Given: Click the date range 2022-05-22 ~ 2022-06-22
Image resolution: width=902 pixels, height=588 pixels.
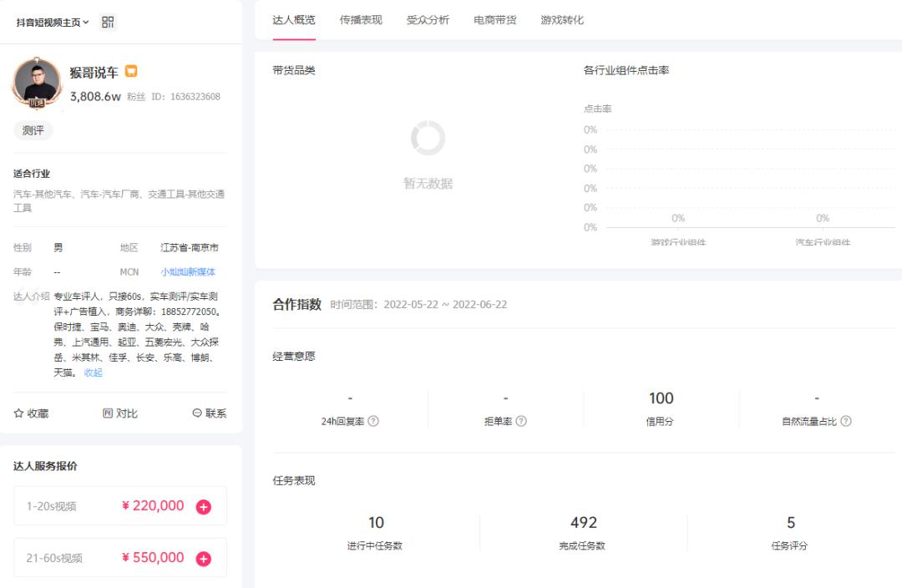Looking at the screenshot, I should pos(445,304).
